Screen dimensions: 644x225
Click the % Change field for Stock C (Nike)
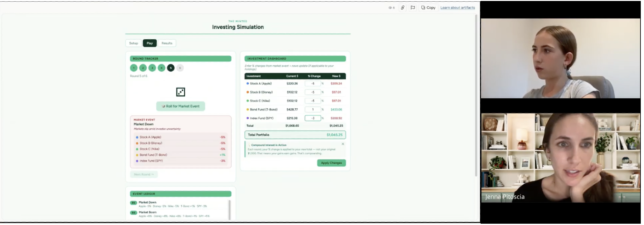click(313, 101)
